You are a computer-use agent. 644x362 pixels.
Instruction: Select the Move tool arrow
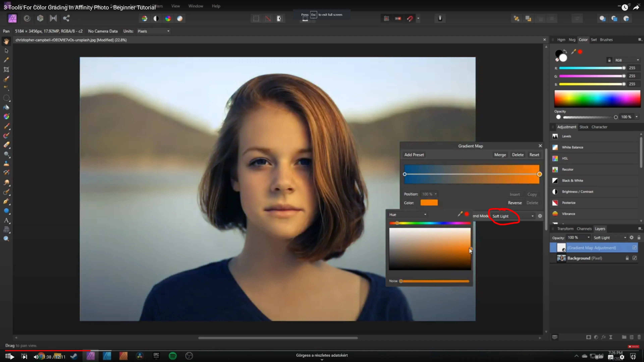pos(6,51)
